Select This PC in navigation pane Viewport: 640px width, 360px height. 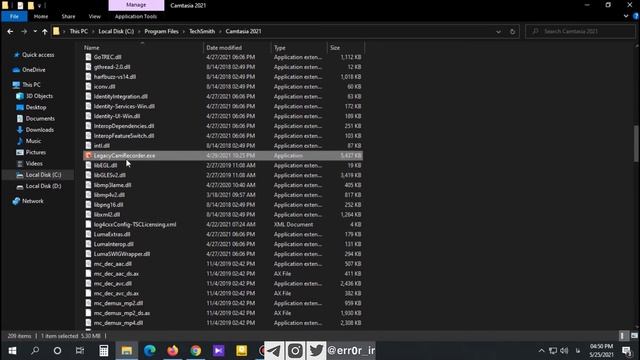(31, 85)
